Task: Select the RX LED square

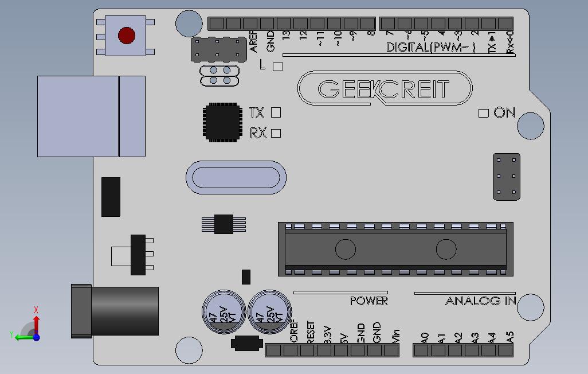Action: (x=276, y=133)
